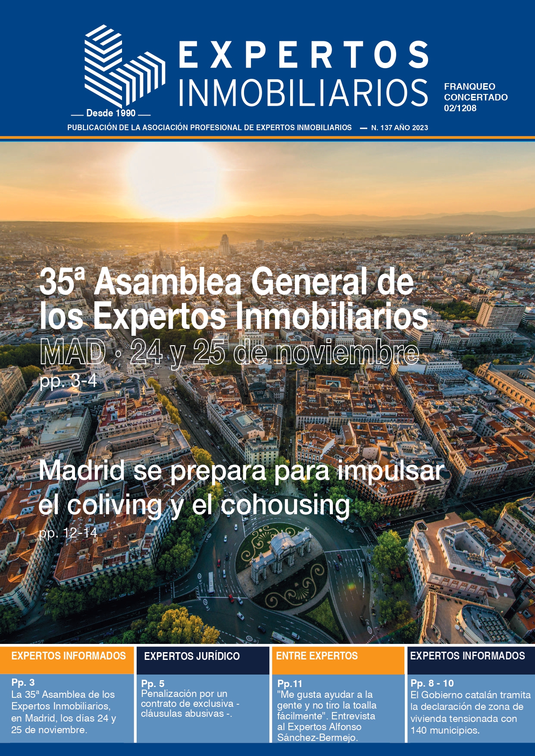
Task: Click dark 'EXPERTOS INFORMADOS' header on right
Action: tap(471, 659)
